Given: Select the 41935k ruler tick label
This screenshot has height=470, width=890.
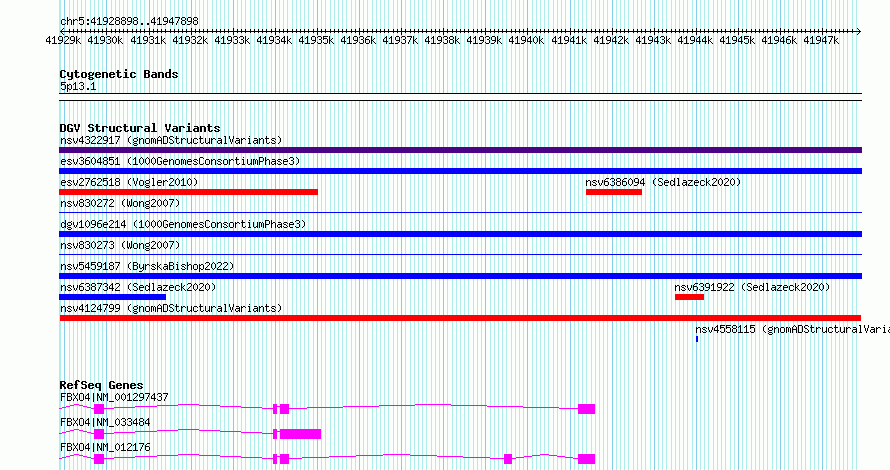Looking at the screenshot, I should [316, 40].
